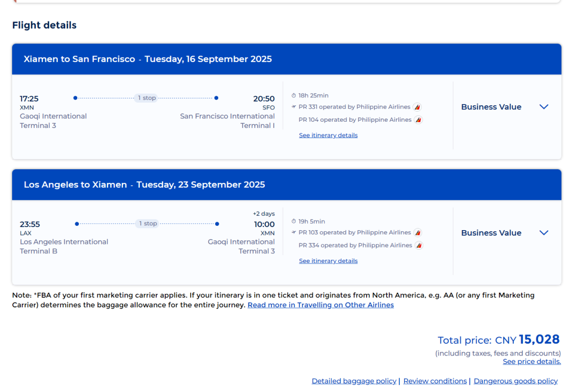
Task: Click clock icon next to 19h 5min
Action: point(294,222)
